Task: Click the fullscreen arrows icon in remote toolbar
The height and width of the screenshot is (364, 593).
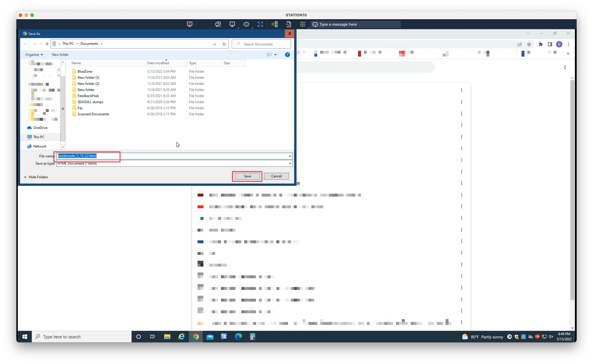Action: (x=260, y=24)
